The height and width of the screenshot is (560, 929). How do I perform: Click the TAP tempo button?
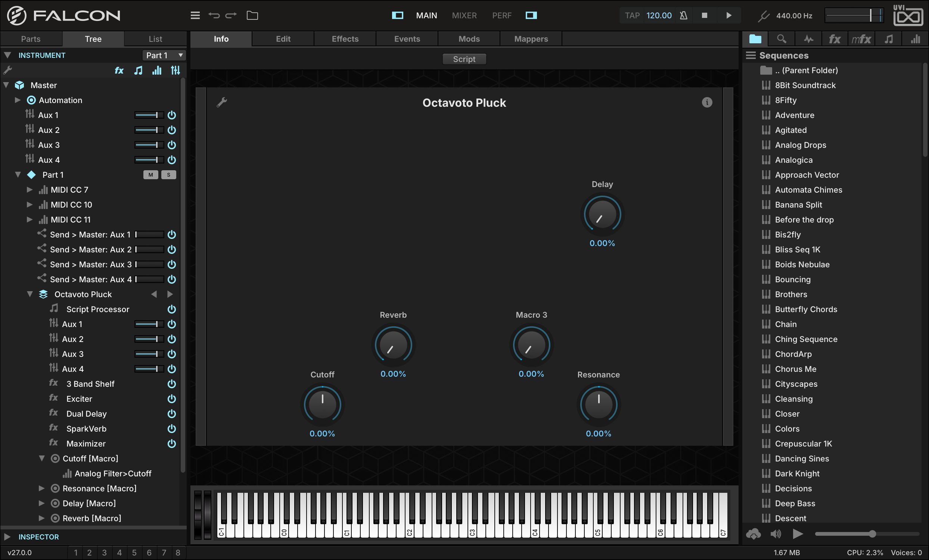632,15
